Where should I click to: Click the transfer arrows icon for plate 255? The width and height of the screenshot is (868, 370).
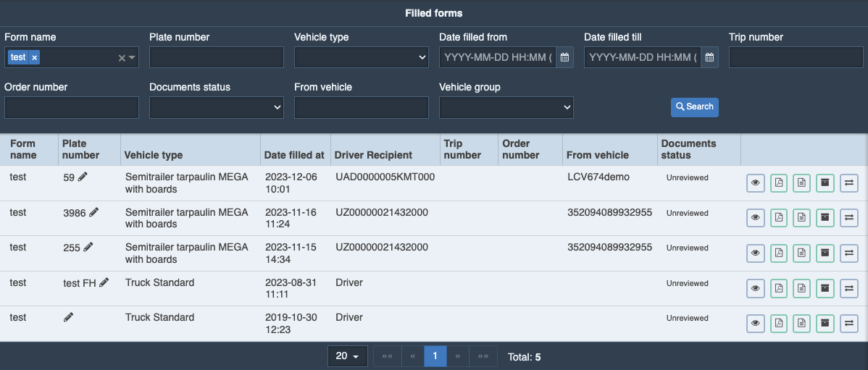(849, 253)
